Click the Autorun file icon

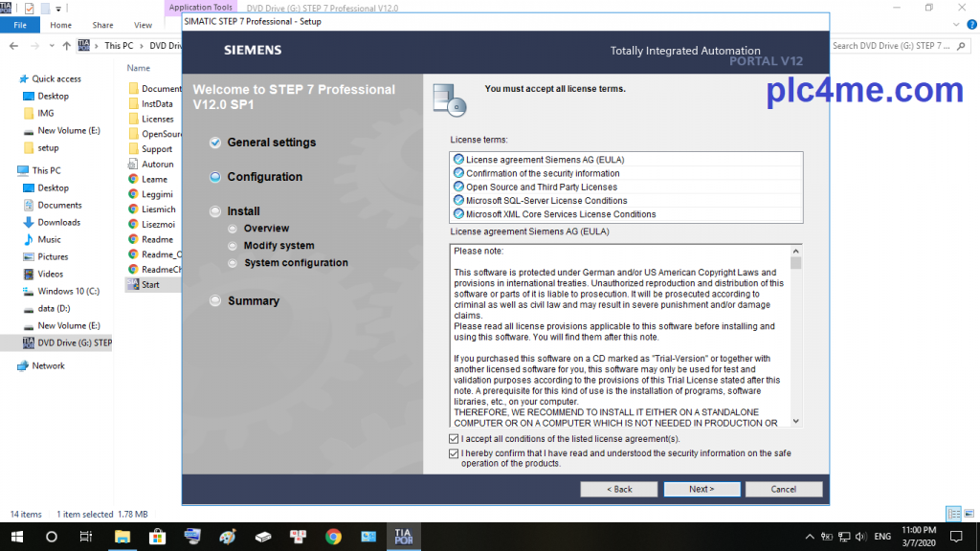(134, 165)
